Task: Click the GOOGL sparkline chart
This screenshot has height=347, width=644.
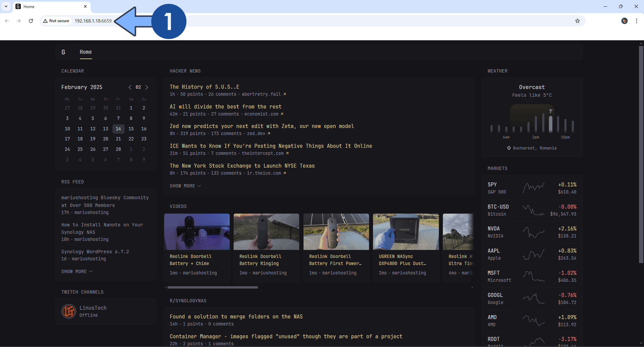Action: [x=534, y=299]
